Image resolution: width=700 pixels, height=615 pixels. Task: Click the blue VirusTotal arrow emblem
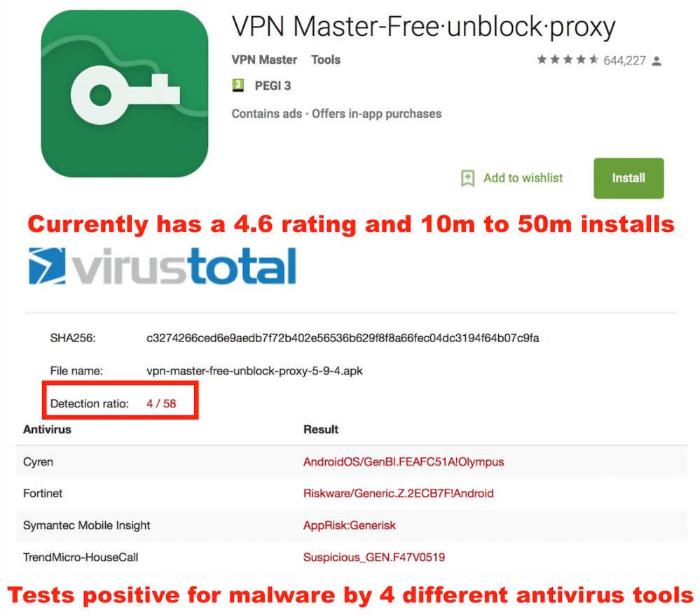point(47,266)
